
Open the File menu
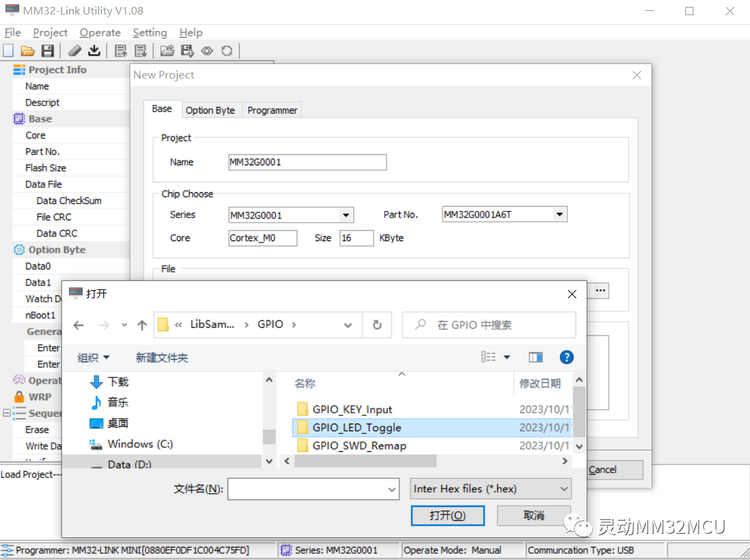coord(12,32)
